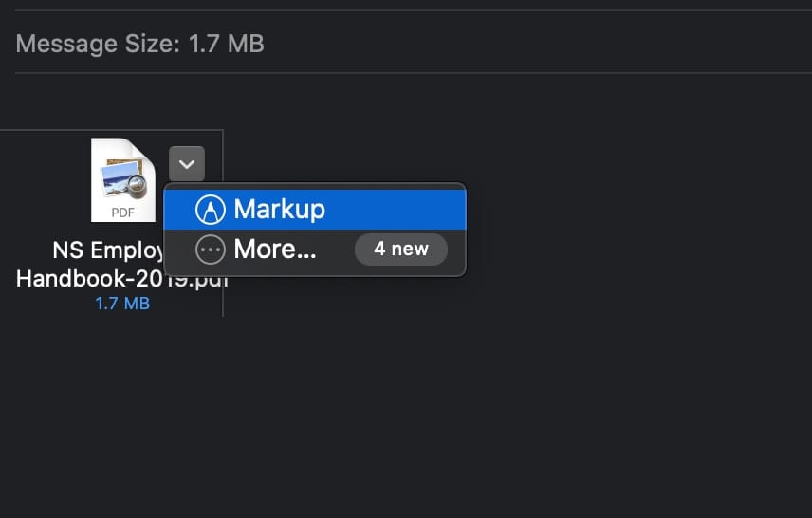Click the small PDF label on the file icon
Image resolution: width=812 pixels, height=518 pixels.
click(122, 213)
